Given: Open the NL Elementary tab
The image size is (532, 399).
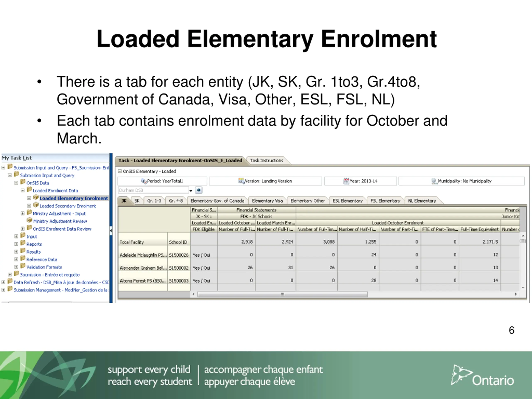Looking at the screenshot, I should [x=422, y=201].
